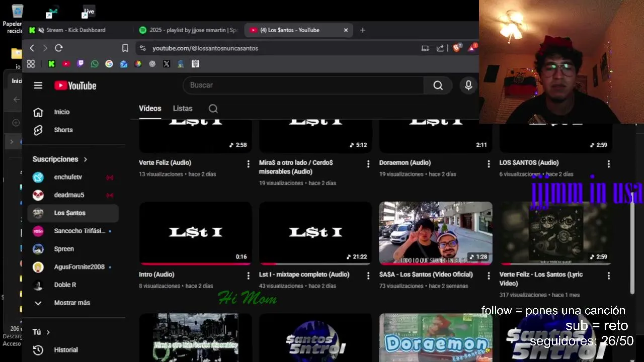Image resolution: width=644 pixels, height=362 pixels.
Task: Open options for Mira$ a otro lado
Action: pos(368,164)
